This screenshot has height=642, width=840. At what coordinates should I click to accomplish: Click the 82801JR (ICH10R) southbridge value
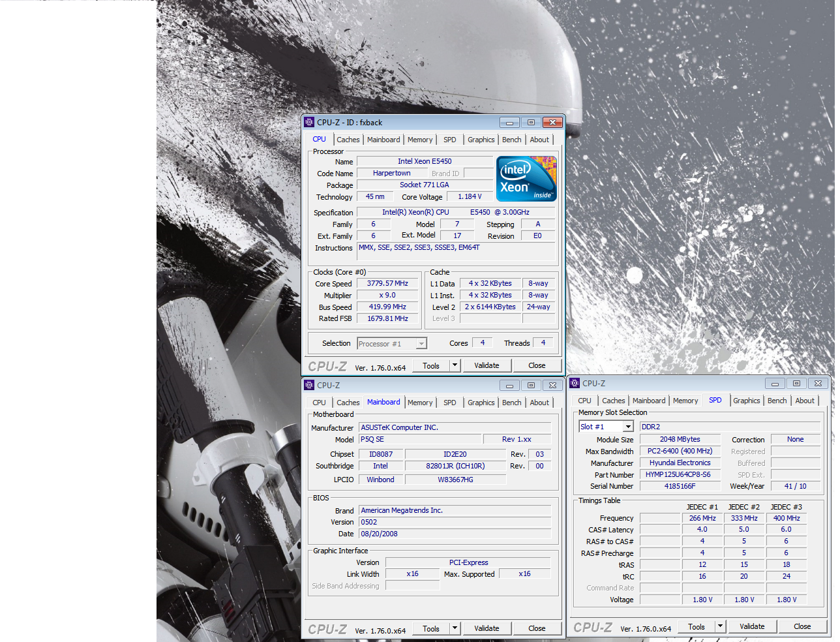455,466
